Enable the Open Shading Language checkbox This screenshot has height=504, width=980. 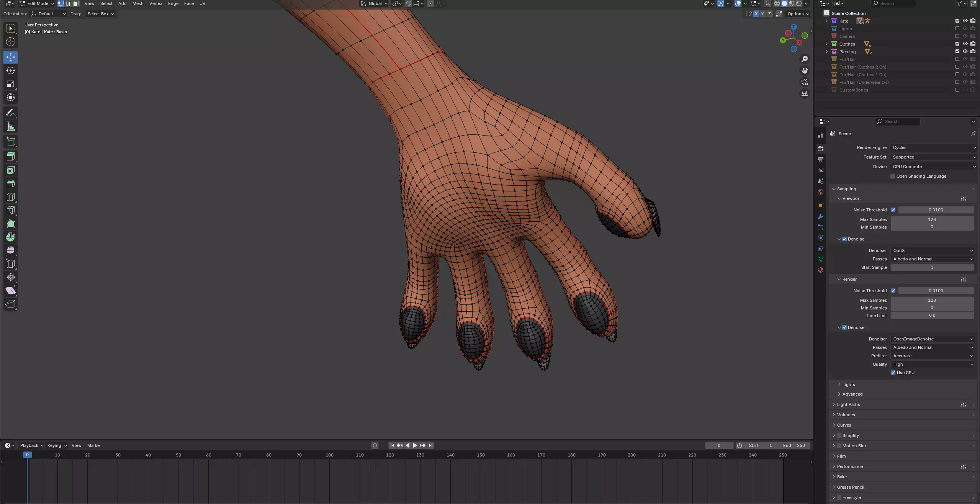[893, 176]
